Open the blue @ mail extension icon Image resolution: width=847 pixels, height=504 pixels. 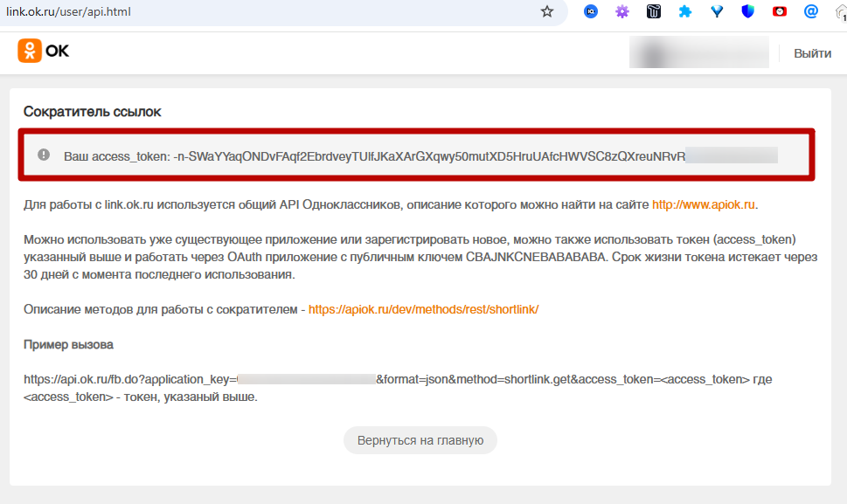coord(811,11)
